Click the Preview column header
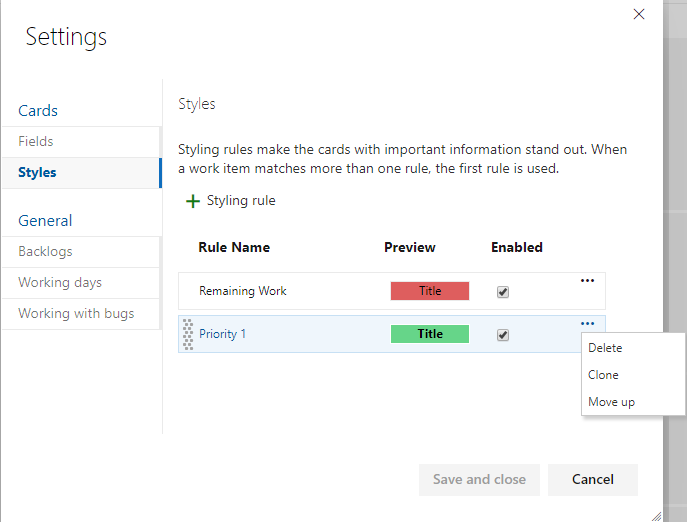The image size is (687, 522). coord(410,248)
